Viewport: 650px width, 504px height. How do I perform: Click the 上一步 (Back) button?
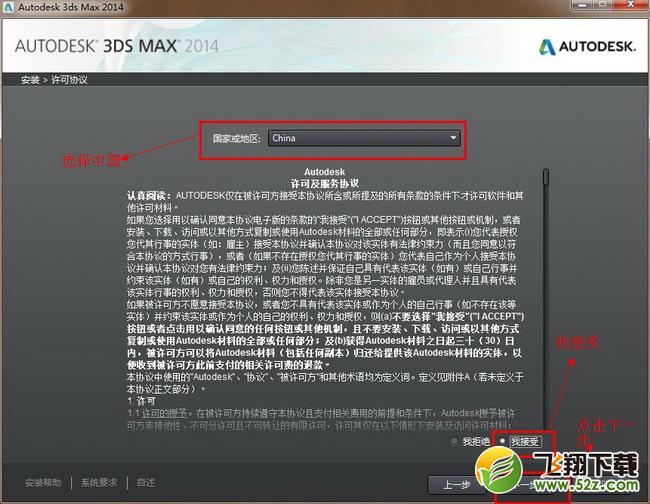[x=456, y=485]
